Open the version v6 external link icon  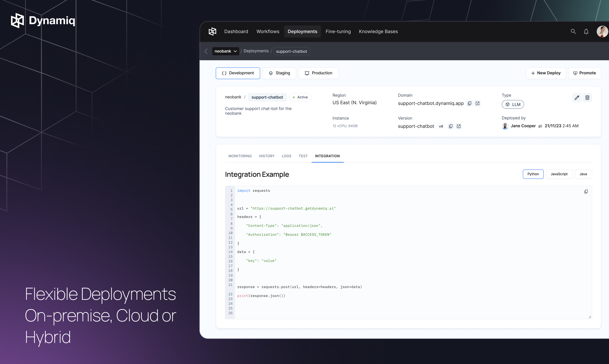point(458,126)
